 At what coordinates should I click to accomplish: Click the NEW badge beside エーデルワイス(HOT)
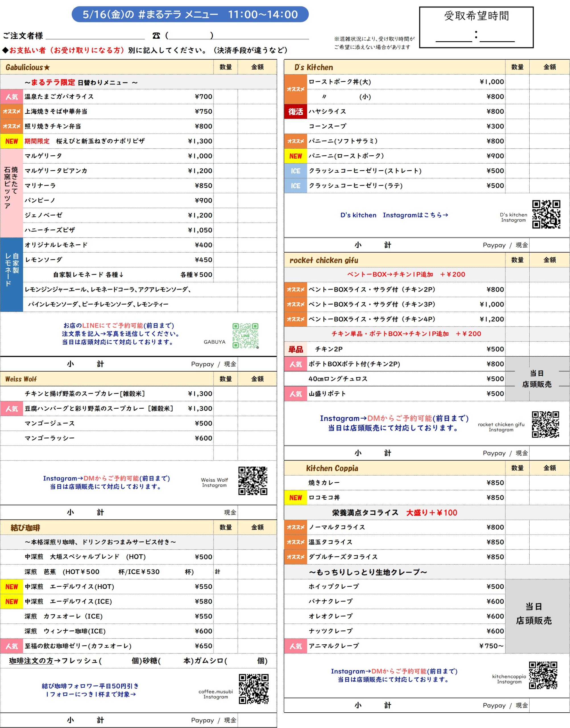11,586
